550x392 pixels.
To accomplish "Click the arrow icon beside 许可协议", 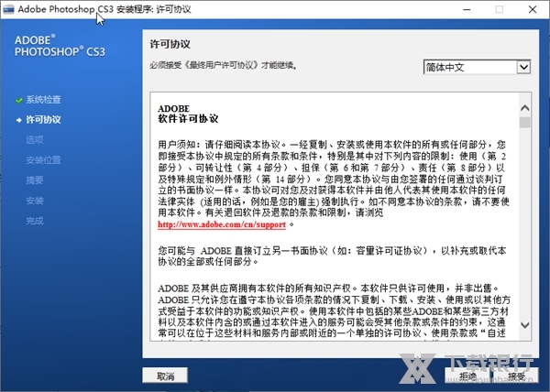I will (x=19, y=120).
